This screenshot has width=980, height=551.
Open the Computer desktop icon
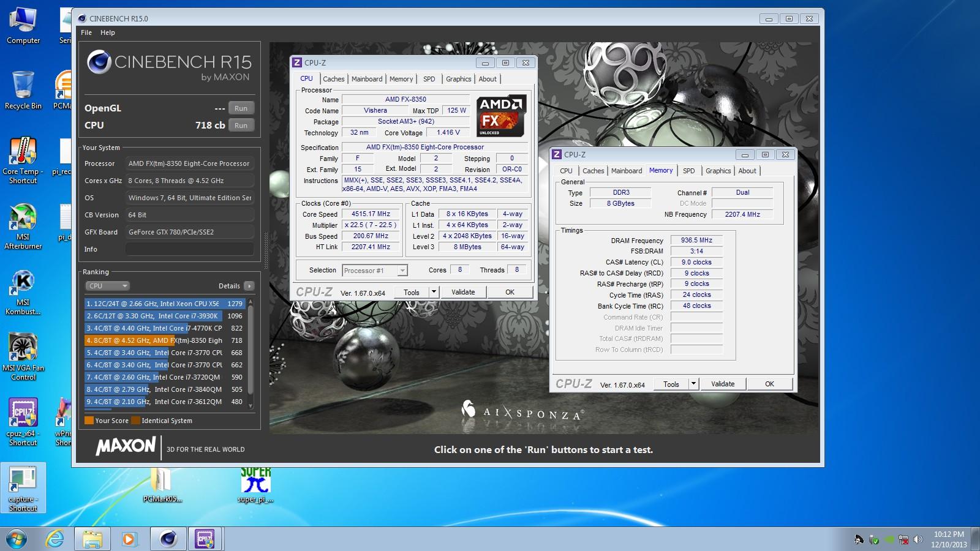point(23,26)
